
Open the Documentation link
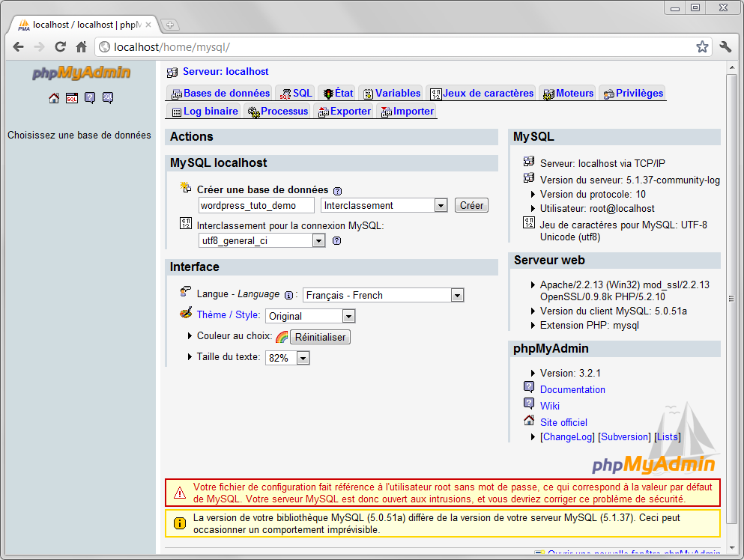click(x=572, y=390)
